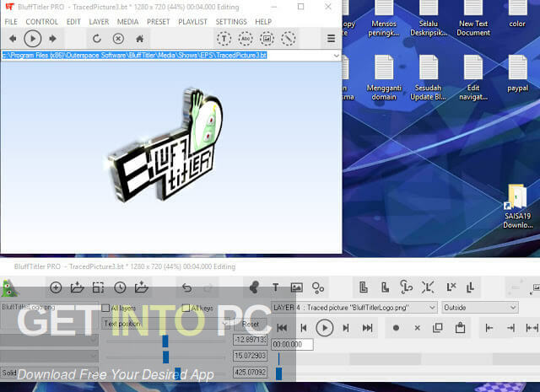
Task: Open the LAYER menu
Action: pos(99,22)
